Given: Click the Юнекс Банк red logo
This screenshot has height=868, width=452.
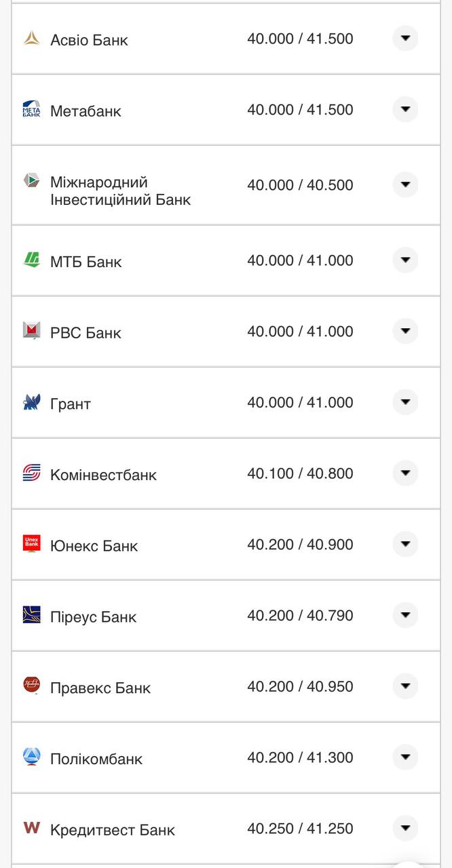Looking at the screenshot, I should (32, 544).
